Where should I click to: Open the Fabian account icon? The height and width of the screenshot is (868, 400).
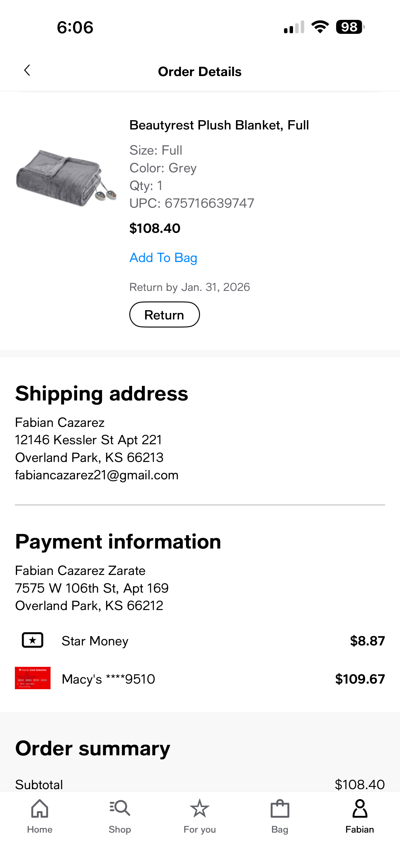click(x=360, y=808)
